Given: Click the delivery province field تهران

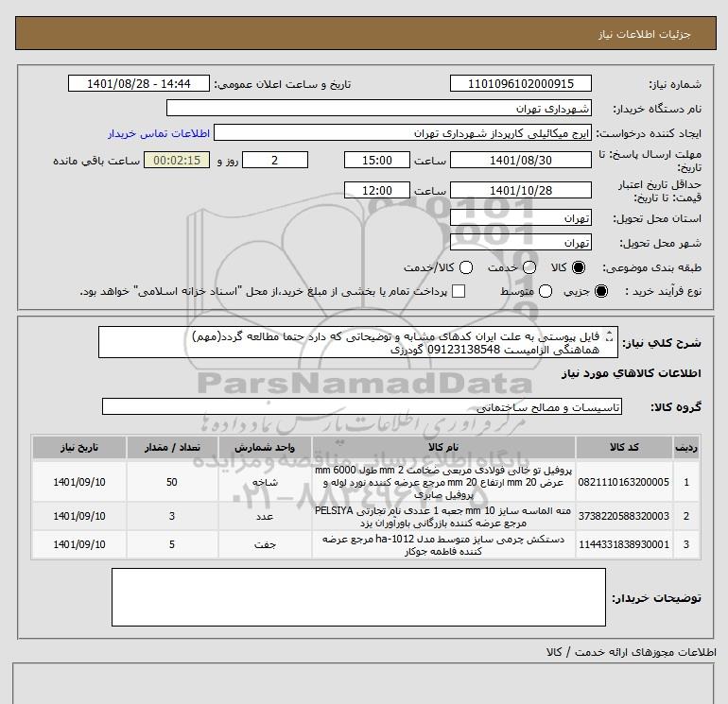Looking at the screenshot, I should pos(520,217).
